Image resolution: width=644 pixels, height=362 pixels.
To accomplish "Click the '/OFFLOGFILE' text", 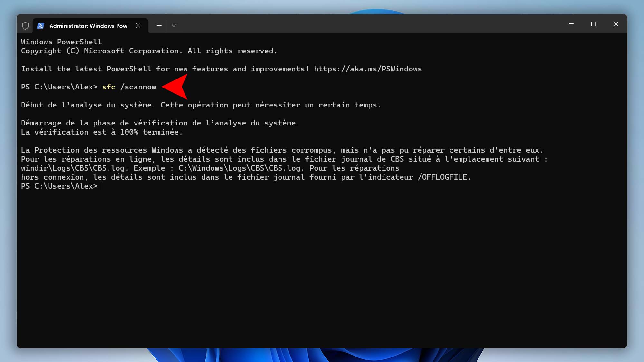I will tap(442, 177).
